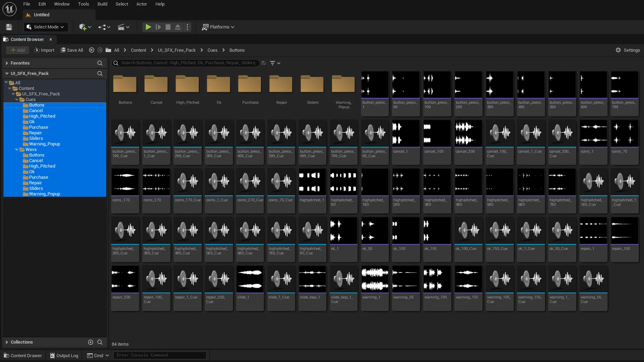The image size is (644, 362).
Task: Expand the Favorites section
Action: point(7,63)
